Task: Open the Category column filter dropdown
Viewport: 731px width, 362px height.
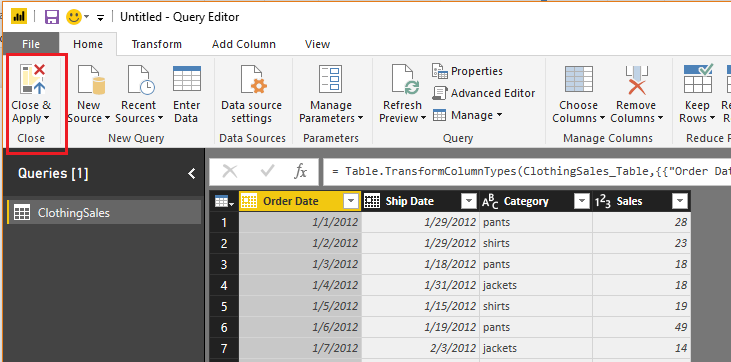Action: (x=581, y=202)
